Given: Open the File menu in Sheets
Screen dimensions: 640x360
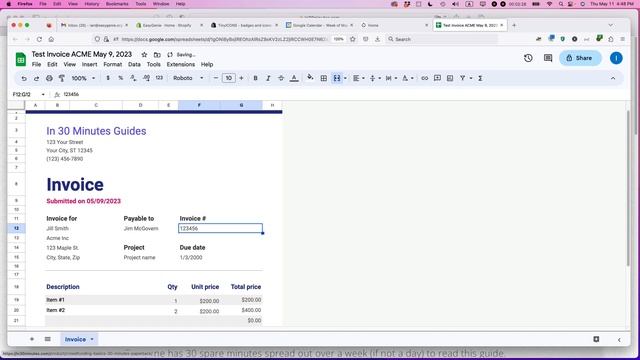Looking at the screenshot, I should (x=36, y=64).
